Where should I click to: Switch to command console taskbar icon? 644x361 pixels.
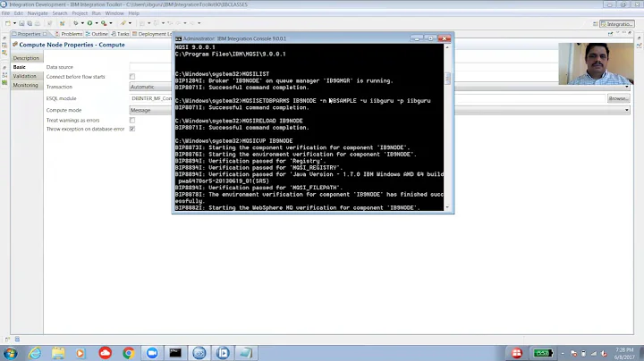(x=175, y=353)
